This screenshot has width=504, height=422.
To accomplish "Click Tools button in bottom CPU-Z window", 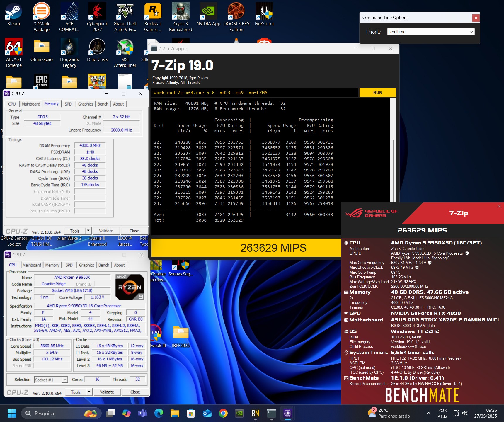I will pyautogui.click(x=76, y=392).
